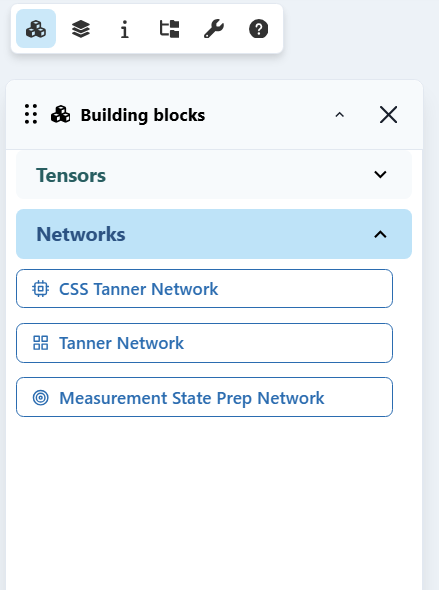
Task: Click the four-squares grid icon on Tanner Network
Action: pos(40,343)
